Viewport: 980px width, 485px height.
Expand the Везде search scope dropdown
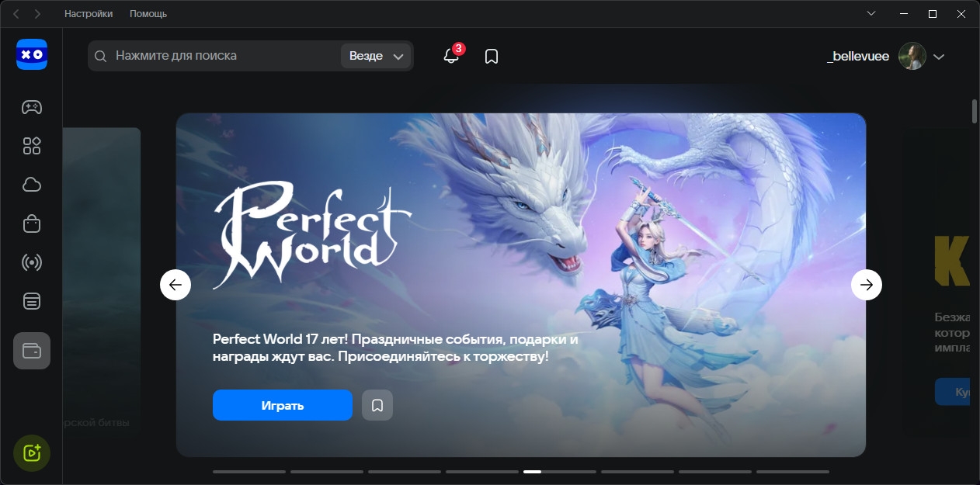click(376, 56)
